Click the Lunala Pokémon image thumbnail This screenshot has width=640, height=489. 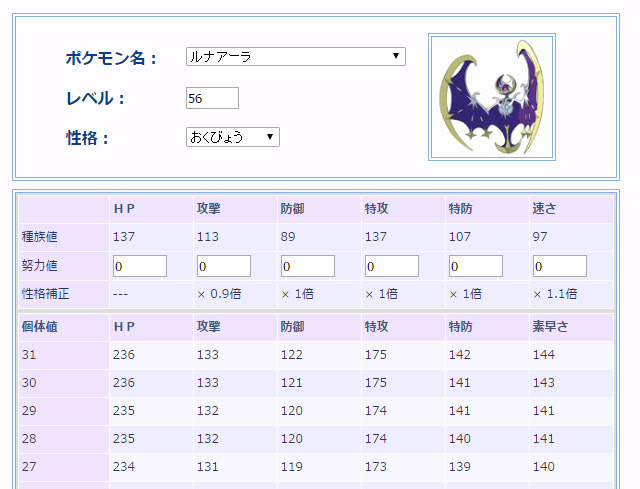point(492,97)
